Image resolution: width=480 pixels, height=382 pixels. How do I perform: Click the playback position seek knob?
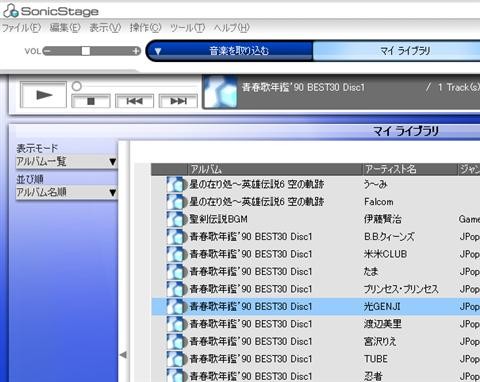pos(77,86)
